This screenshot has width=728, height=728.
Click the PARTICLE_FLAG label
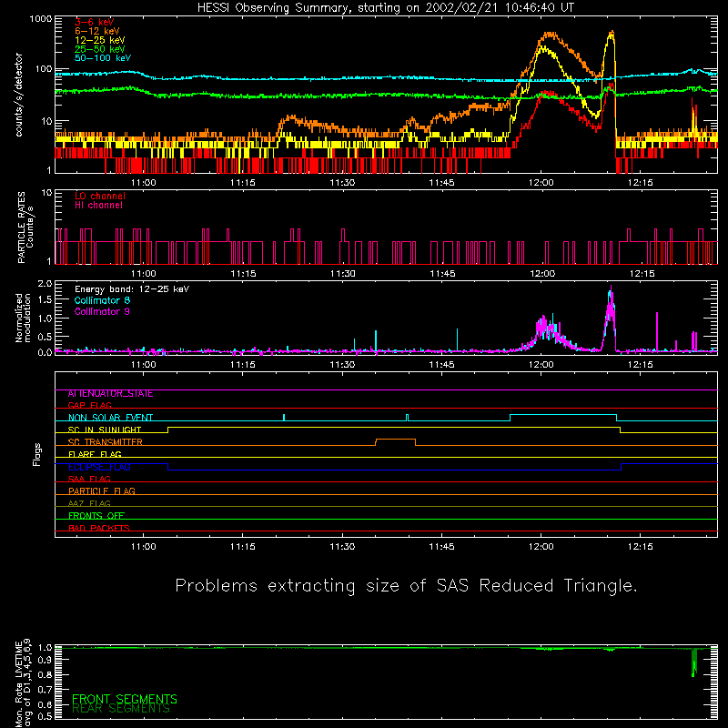pyautogui.click(x=102, y=491)
